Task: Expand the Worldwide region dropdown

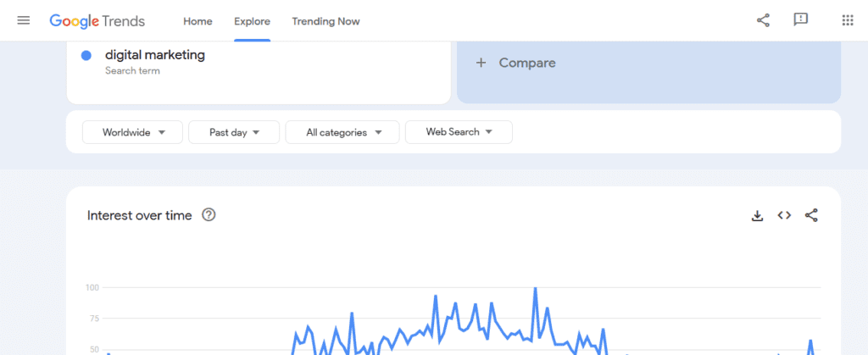Action: click(x=132, y=132)
